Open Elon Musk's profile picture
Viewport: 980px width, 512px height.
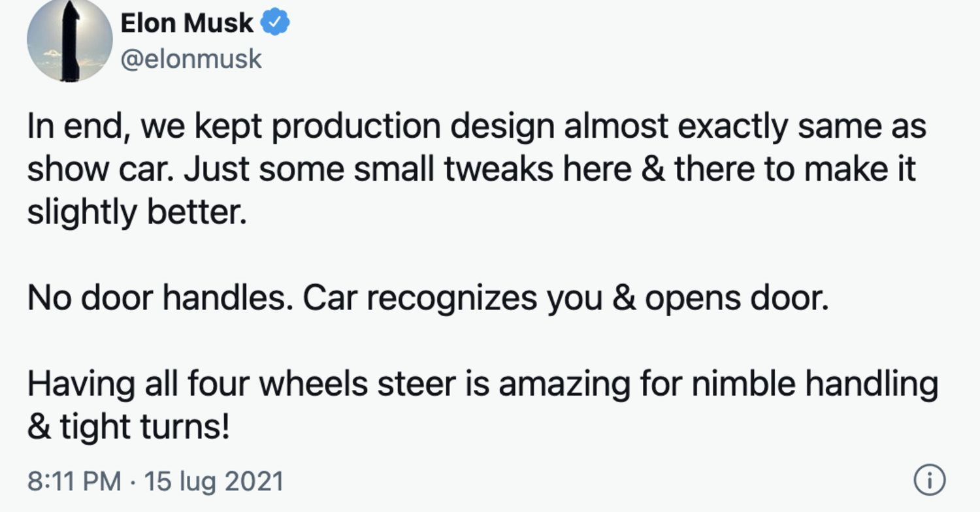[70, 40]
